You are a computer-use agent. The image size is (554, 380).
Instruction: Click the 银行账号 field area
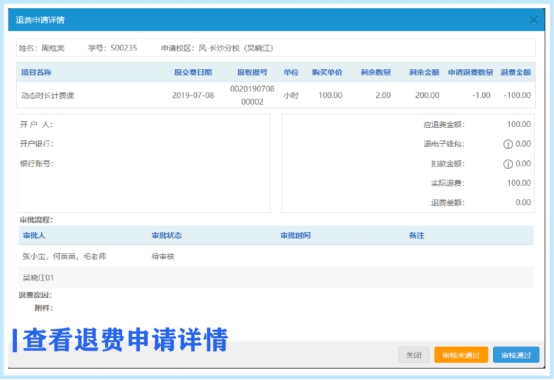pos(143,164)
